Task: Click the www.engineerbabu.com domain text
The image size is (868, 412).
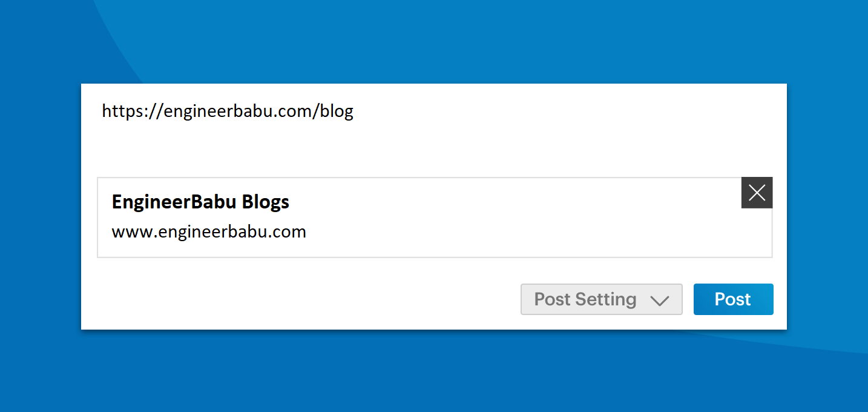Action: tap(209, 232)
